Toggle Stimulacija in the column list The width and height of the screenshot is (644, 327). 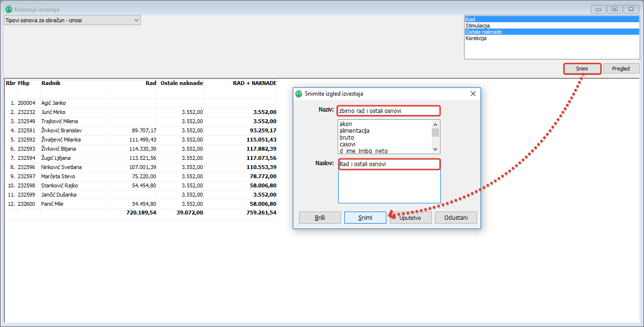click(x=478, y=26)
